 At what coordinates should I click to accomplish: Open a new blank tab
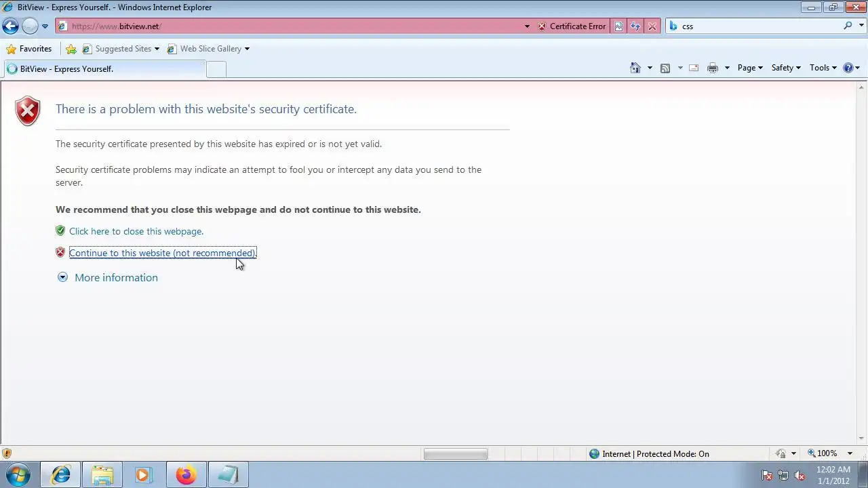(216, 69)
